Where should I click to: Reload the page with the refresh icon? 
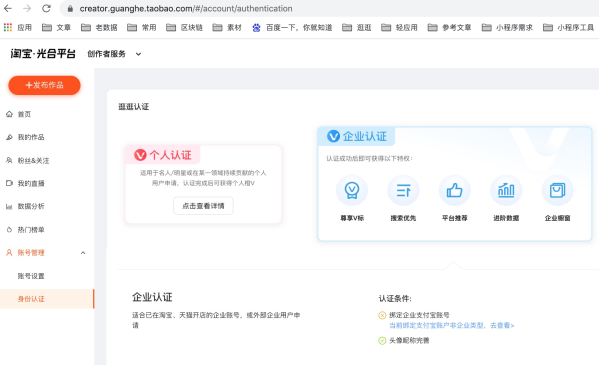pyautogui.click(x=46, y=8)
